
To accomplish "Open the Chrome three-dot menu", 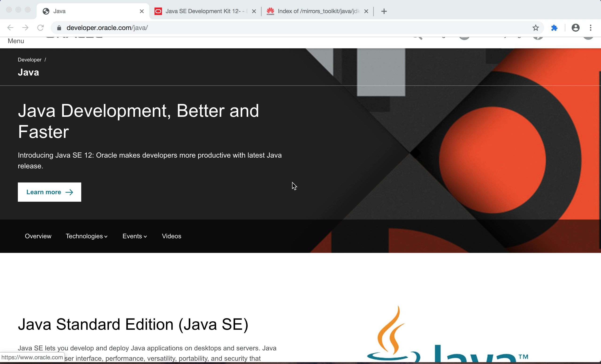I will pyautogui.click(x=590, y=28).
